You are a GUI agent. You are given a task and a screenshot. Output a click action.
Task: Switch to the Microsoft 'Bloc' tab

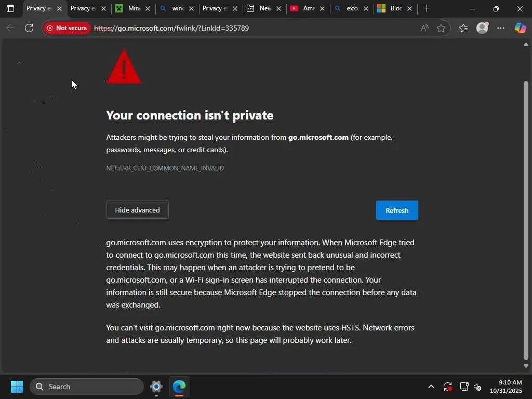tap(391, 8)
